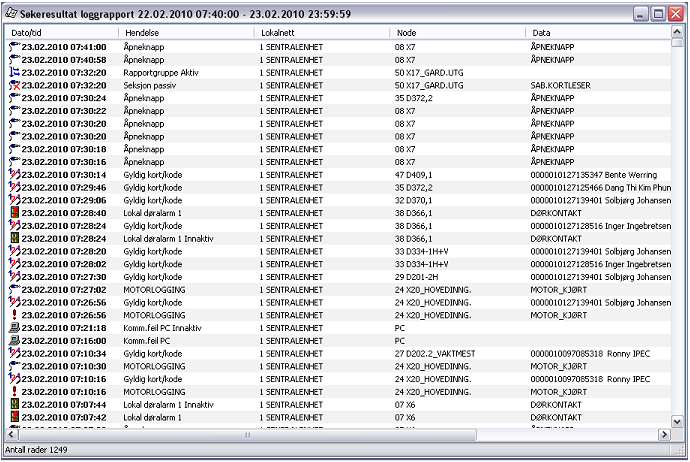Click the computer icon beside Komm.feil PC Innaktiv
The height and width of the screenshot is (462, 690).
click(x=14, y=328)
